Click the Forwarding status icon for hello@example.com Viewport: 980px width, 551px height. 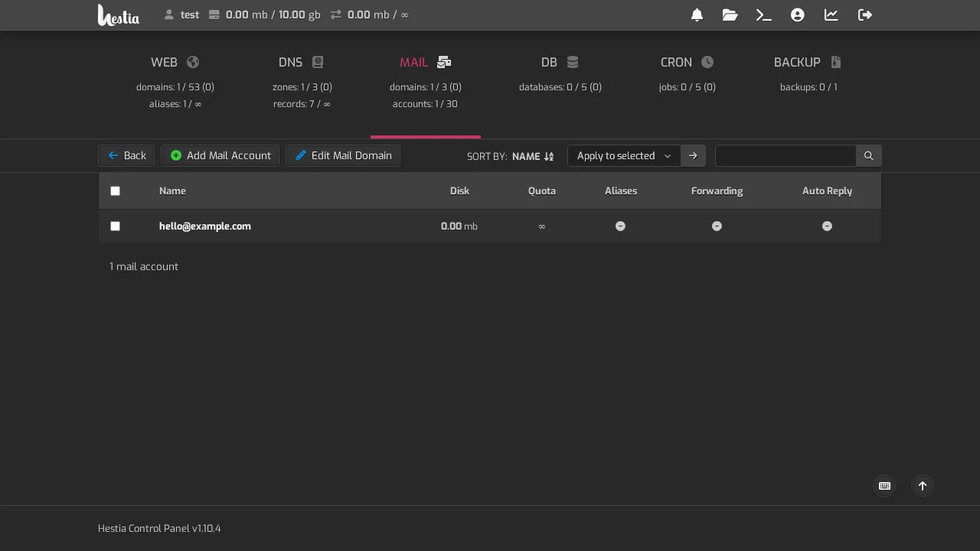coord(717,226)
